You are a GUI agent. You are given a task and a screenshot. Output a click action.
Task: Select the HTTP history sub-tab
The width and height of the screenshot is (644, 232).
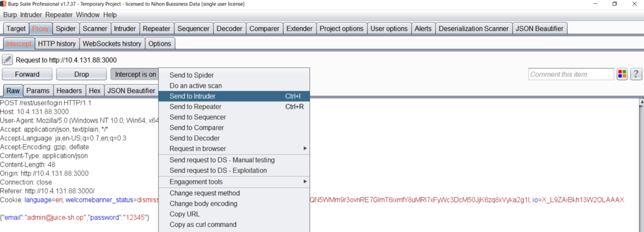click(57, 43)
